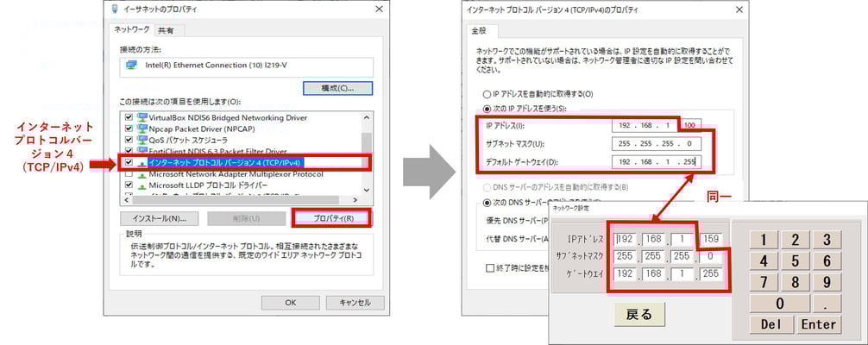868x345 pixels.
Task: Click the Npcap Packet Driver item icon
Action: (142, 129)
